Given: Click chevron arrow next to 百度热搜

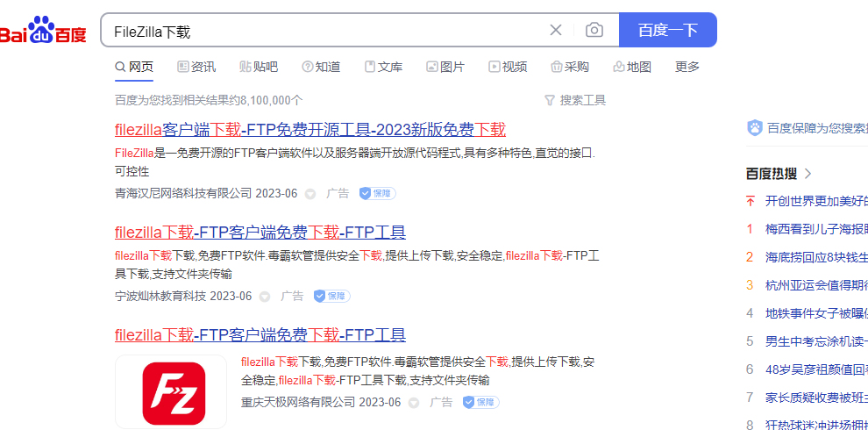Looking at the screenshot, I should [x=808, y=174].
